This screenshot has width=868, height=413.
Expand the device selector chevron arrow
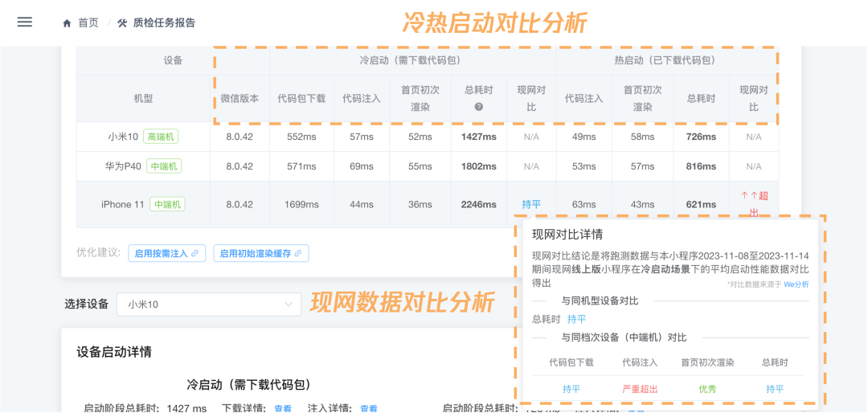[x=289, y=304]
